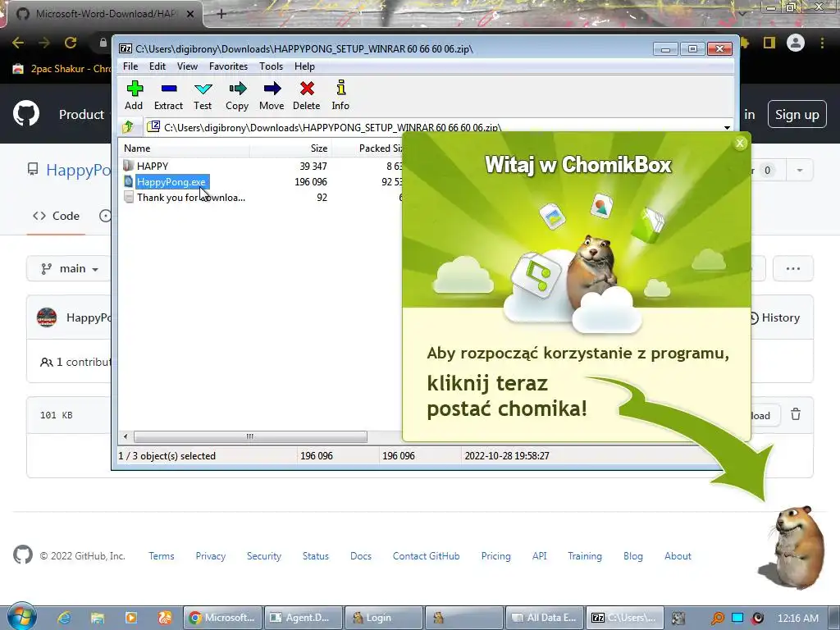
Task: Close the ChomikBox welcome popup
Action: click(740, 143)
